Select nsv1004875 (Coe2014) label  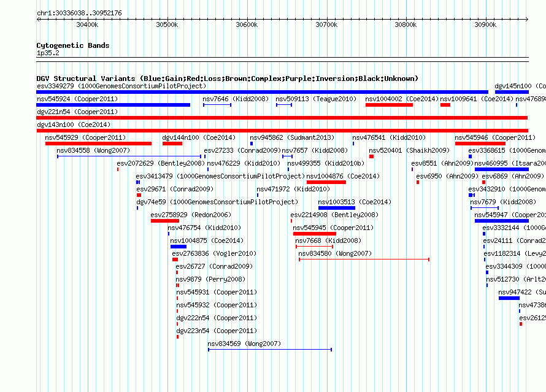tap(207, 240)
